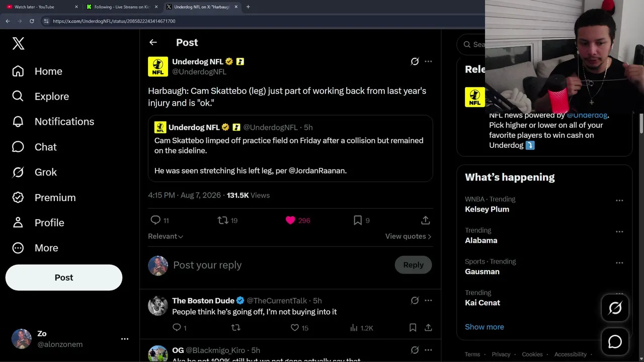Open View quotes link
This screenshot has width=644, height=362.
click(408, 236)
